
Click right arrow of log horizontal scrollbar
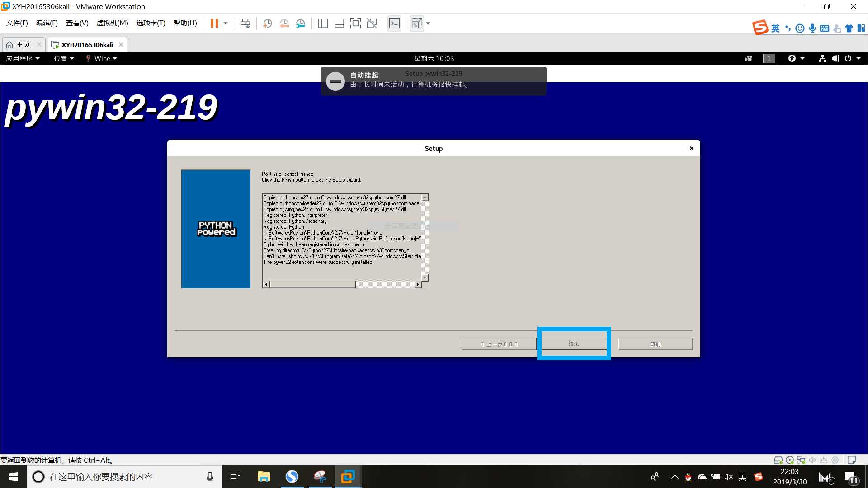418,285
